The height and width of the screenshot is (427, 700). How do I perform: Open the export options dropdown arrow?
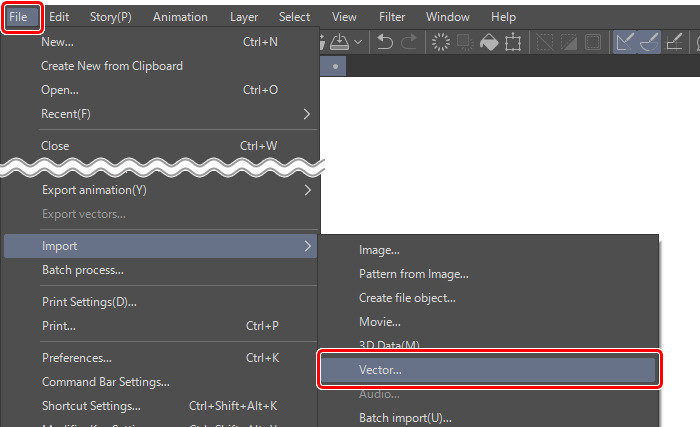pos(357,42)
